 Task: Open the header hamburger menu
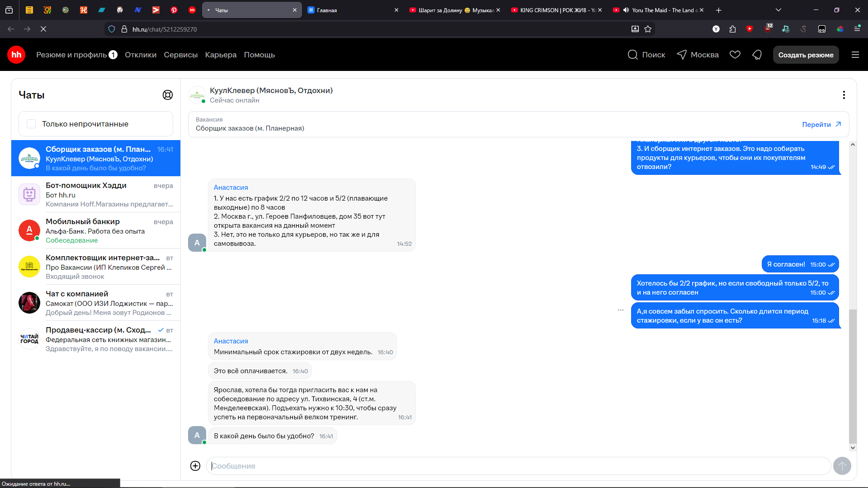click(855, 55)
